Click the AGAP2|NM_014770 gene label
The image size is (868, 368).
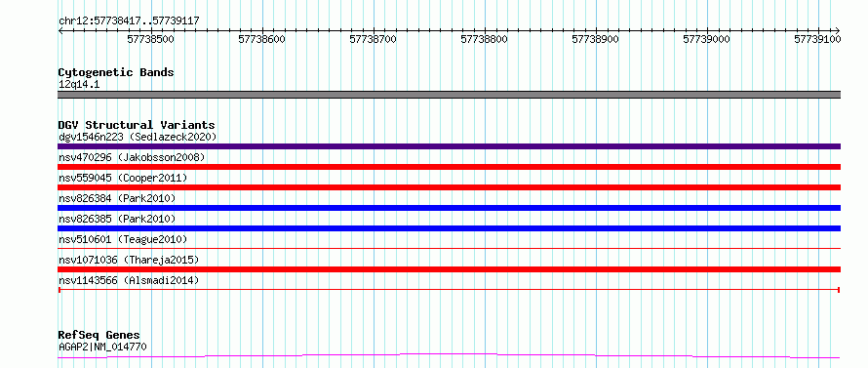coord(102,348)
